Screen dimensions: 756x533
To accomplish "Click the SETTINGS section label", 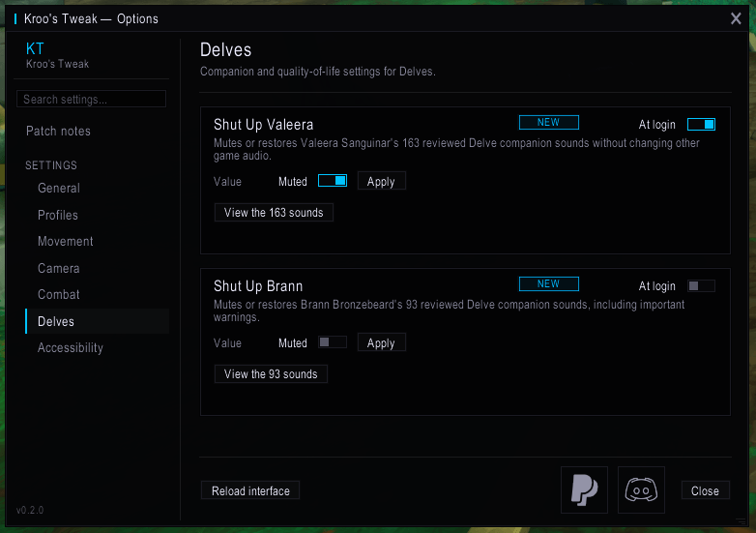I will [51, 165].
